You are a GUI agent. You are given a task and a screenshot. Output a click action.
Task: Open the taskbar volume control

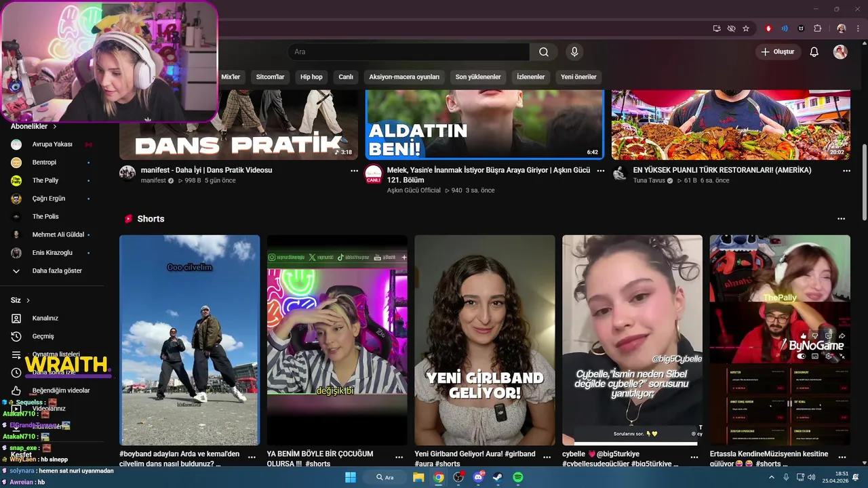(812, 477)
